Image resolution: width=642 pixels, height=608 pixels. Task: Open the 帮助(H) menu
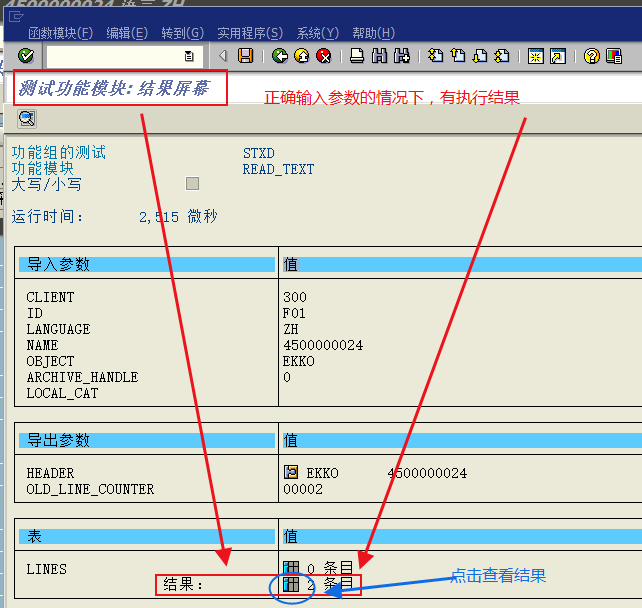373,33
